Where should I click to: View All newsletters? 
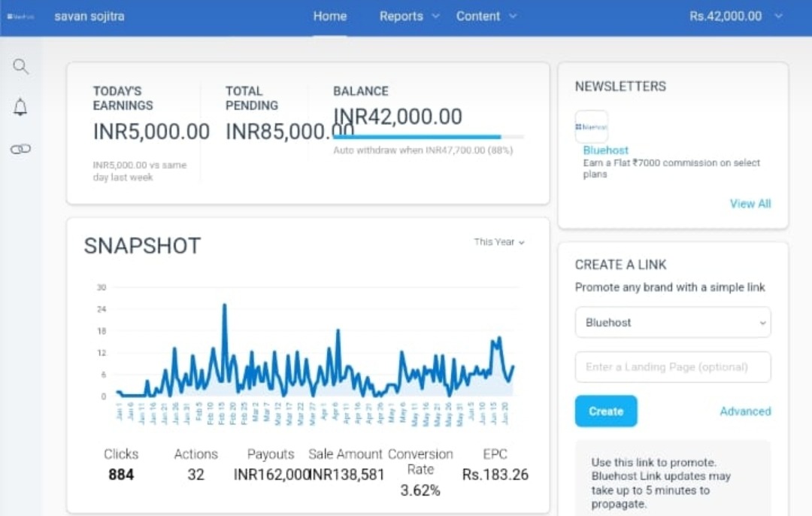coord(750,204)
